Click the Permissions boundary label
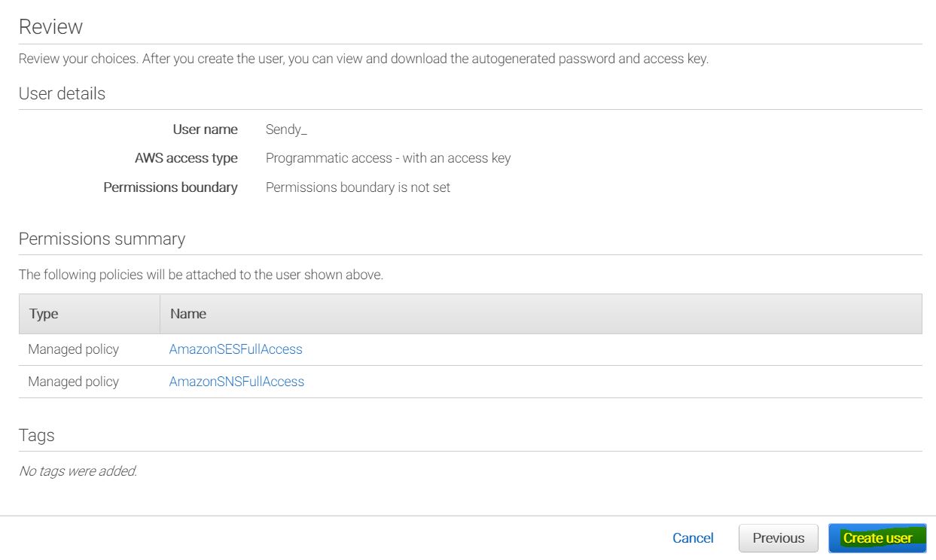This screenshot has height=560, width=936. click(x=170, y=187)
